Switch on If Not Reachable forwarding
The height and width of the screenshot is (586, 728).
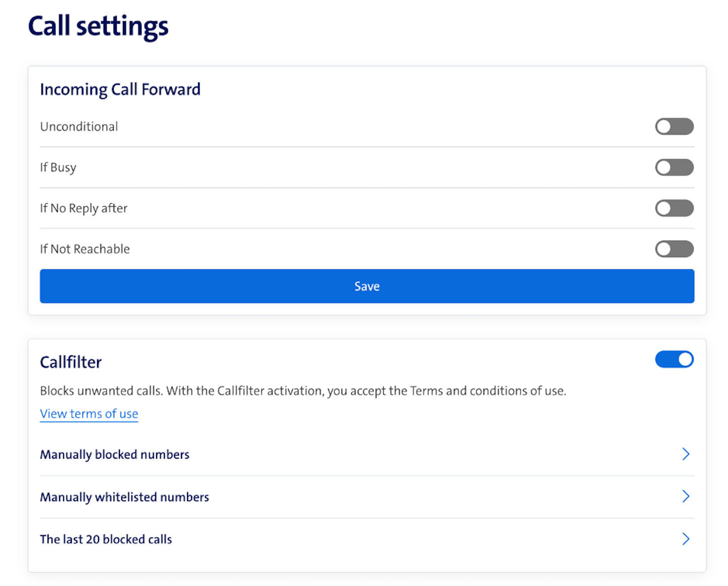pos(674,249)
